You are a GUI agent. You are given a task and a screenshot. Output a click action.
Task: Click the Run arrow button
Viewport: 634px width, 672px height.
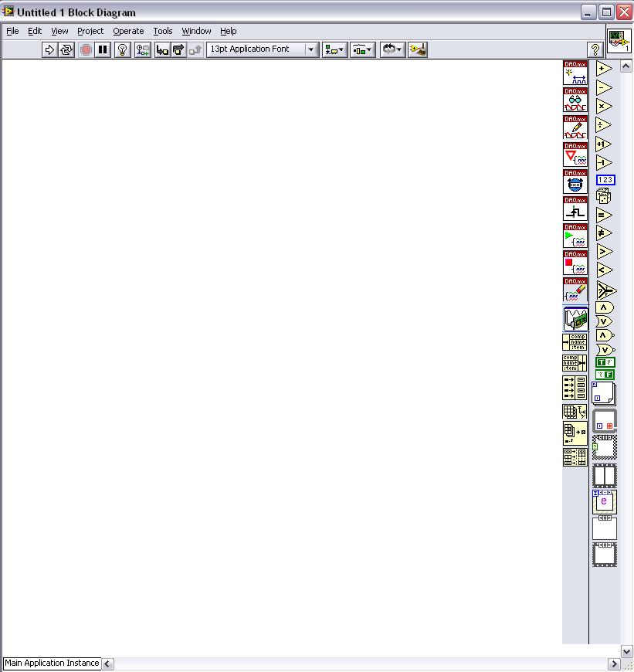(x=49, y=49)
